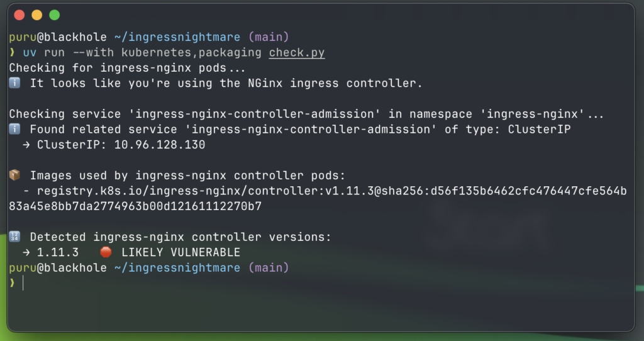
Task: Click the underlined check.py filename
Action: pyautogui.click(x=297, y=52)
